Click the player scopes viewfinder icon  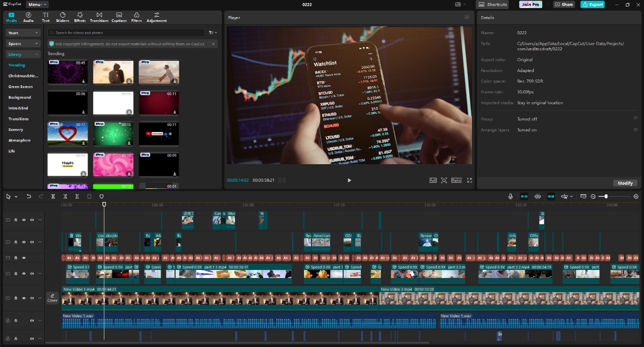444,180
